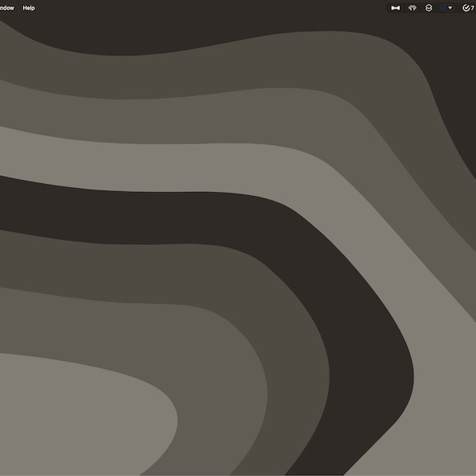The image size is (476, 476).
Task: Click the number 7 task count badge
Action: pyautogui.click(x=472, y=8)
